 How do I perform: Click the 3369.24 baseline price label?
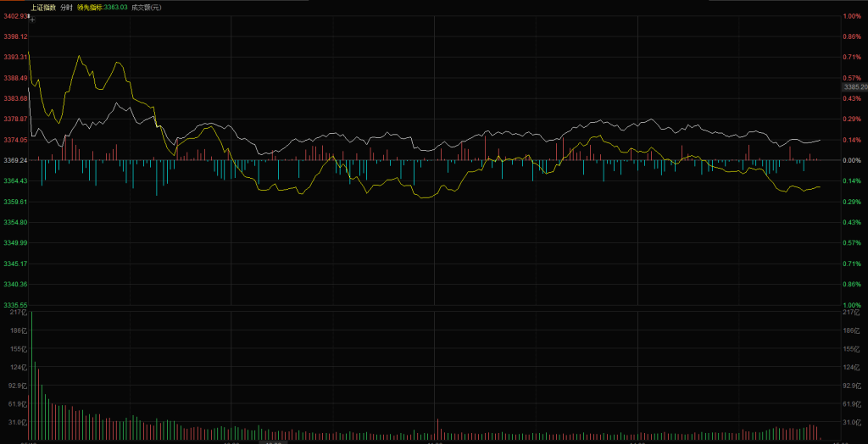pos(16,160)
